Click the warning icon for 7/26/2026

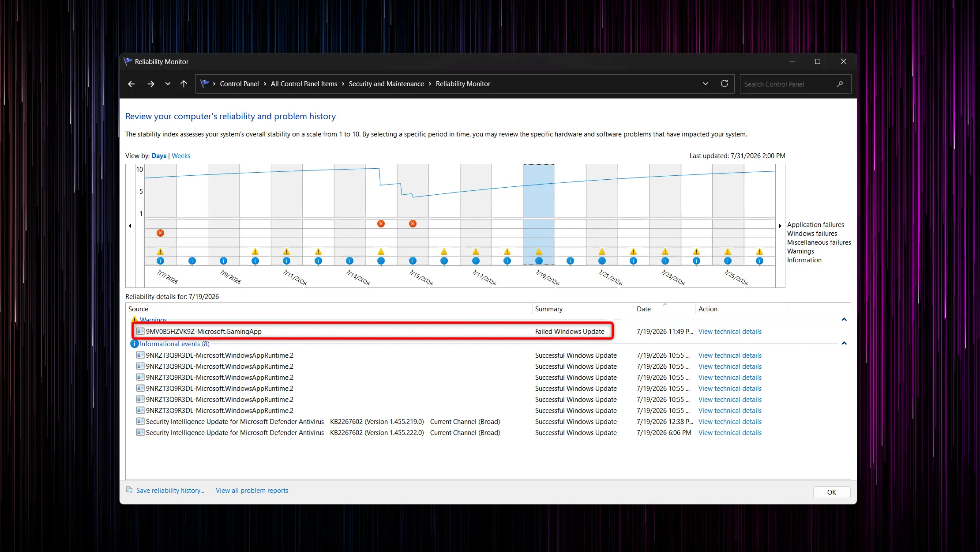tap(759, 252)
